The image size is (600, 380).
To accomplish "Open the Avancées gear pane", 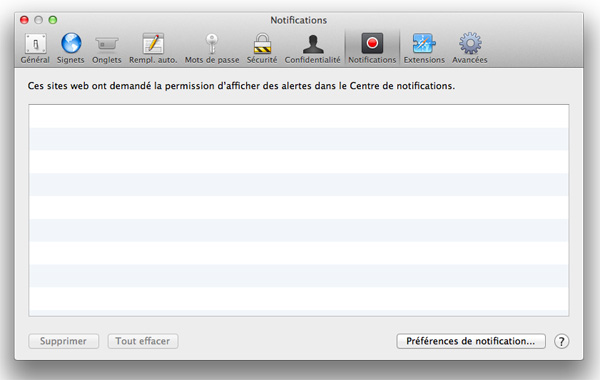I will click(470, 48).
